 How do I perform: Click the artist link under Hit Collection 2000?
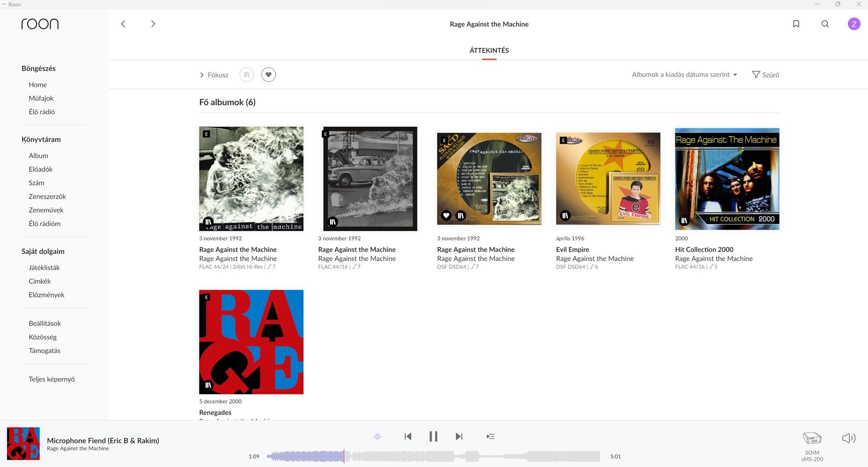pyautogui.click(x=713, y=258)
